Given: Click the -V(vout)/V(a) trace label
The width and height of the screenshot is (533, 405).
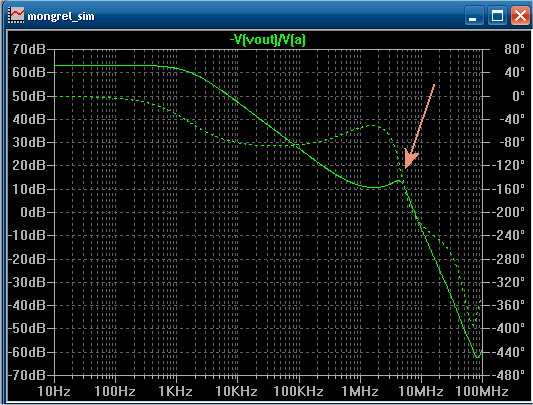Looking at the screenshot, I should (x=268, y=40).
